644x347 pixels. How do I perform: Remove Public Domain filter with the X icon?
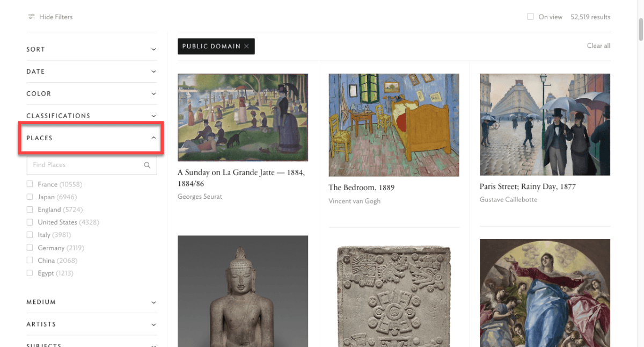[246, 47]
